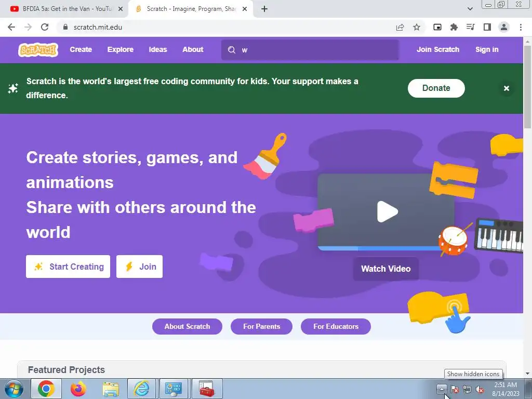Open the Ideas menu item

point(158,49)
